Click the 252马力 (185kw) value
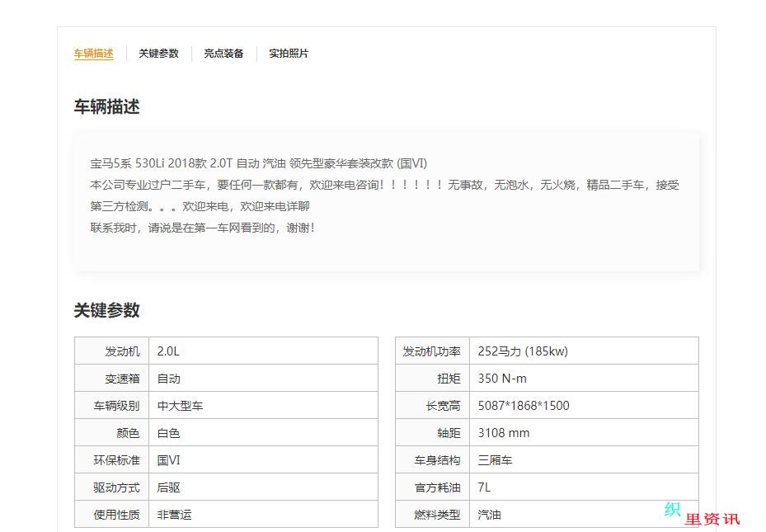Viewport: 766px width, 532px height. point(523,351)
